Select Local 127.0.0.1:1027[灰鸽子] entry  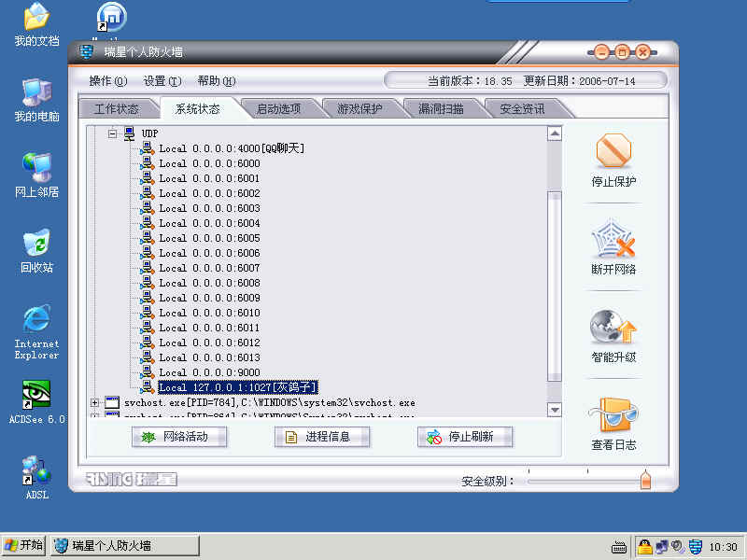click(x=238, y=387)
